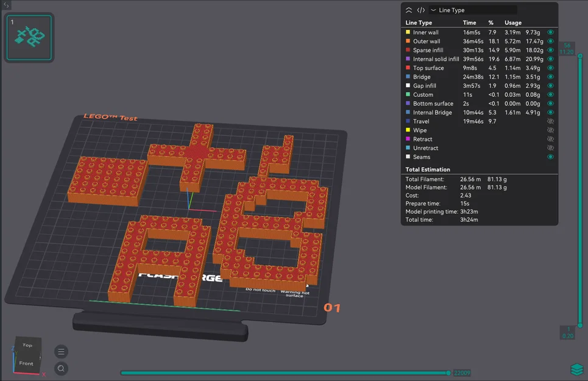Hide Sparse infill lines
The image size is (588, 381).
click(550, 50)
